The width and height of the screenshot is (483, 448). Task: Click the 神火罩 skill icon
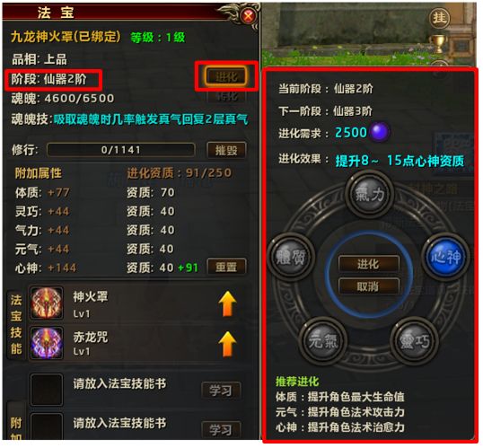pyautogui.click(x=47, y=303)
